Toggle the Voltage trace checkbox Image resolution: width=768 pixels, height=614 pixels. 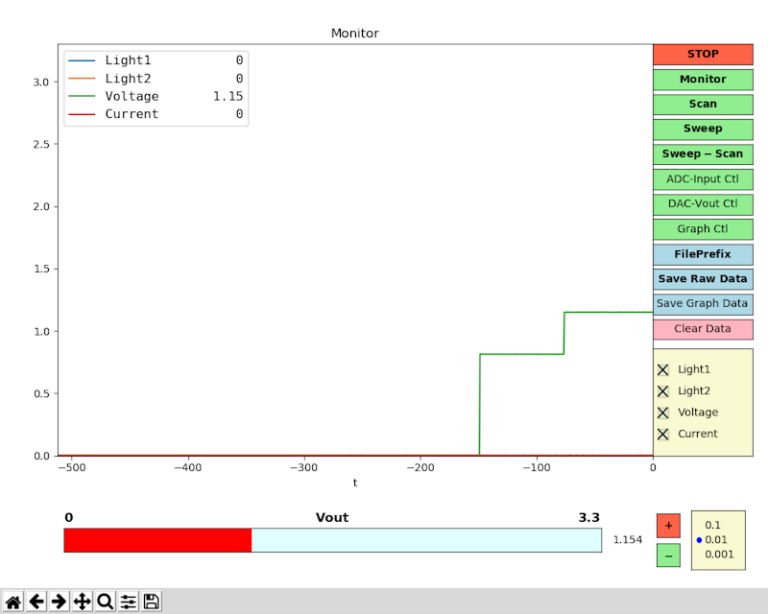tap(663, 412)
